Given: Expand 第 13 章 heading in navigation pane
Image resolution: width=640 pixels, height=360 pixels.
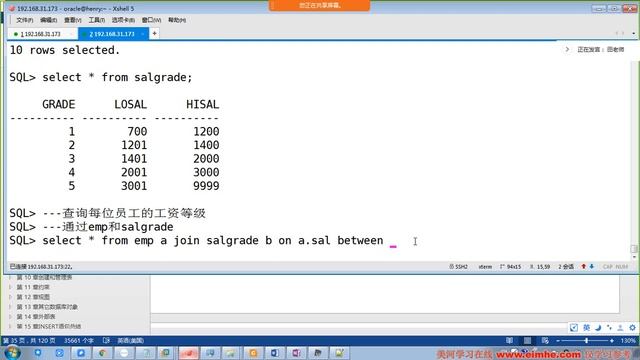Looking at the screenshot, I should tap(11, 307).
